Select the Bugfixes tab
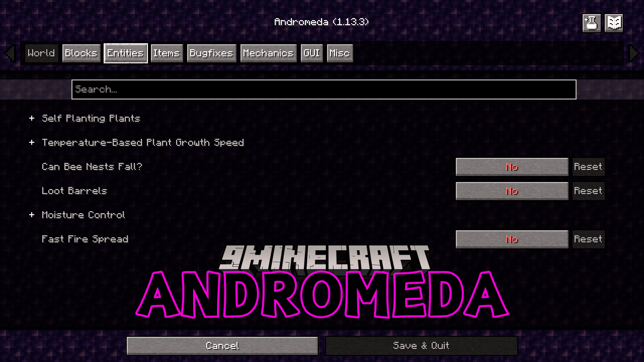 tap(211, 53)
